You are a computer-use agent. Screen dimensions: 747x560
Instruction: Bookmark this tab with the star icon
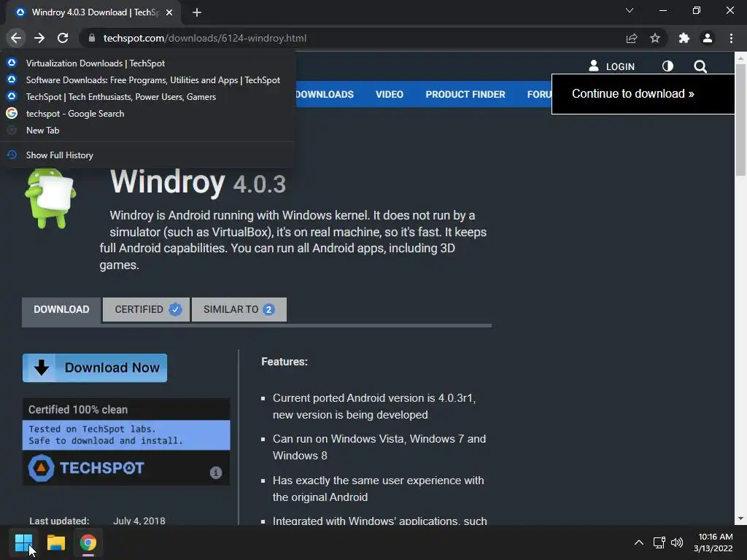click(x=655, y=38)
